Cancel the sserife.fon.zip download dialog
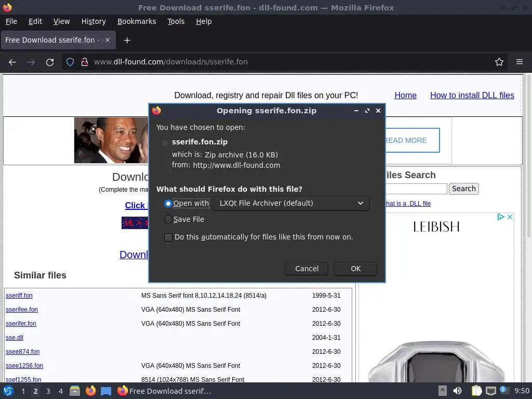 (307, 269)
